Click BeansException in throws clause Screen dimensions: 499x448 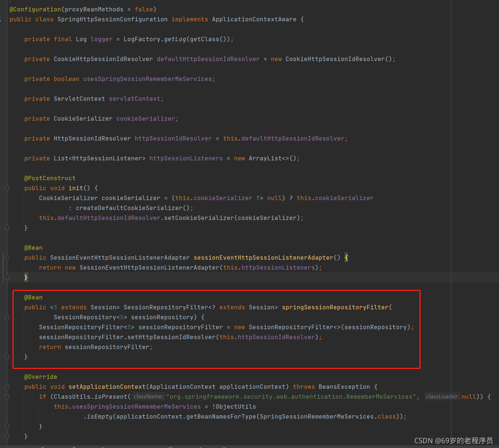(x=344, y=387)
